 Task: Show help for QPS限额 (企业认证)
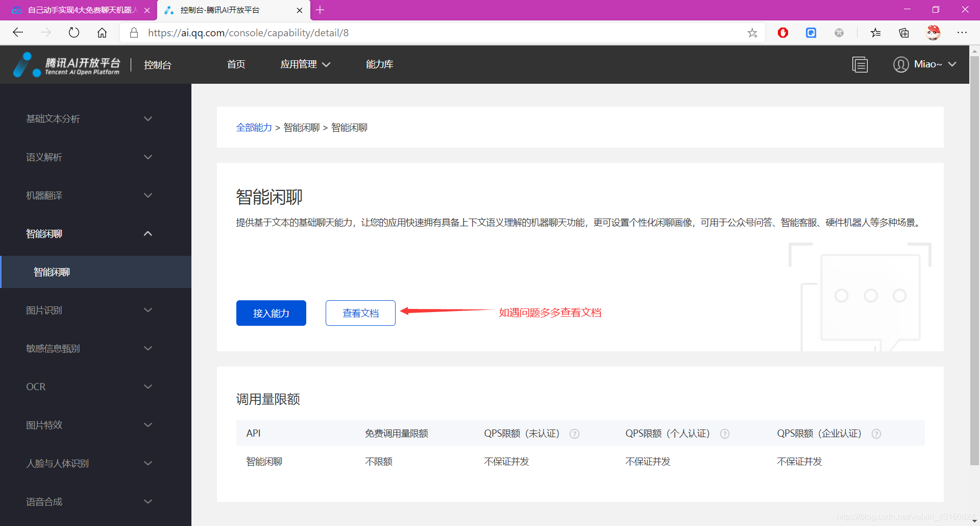coord(876,434)
